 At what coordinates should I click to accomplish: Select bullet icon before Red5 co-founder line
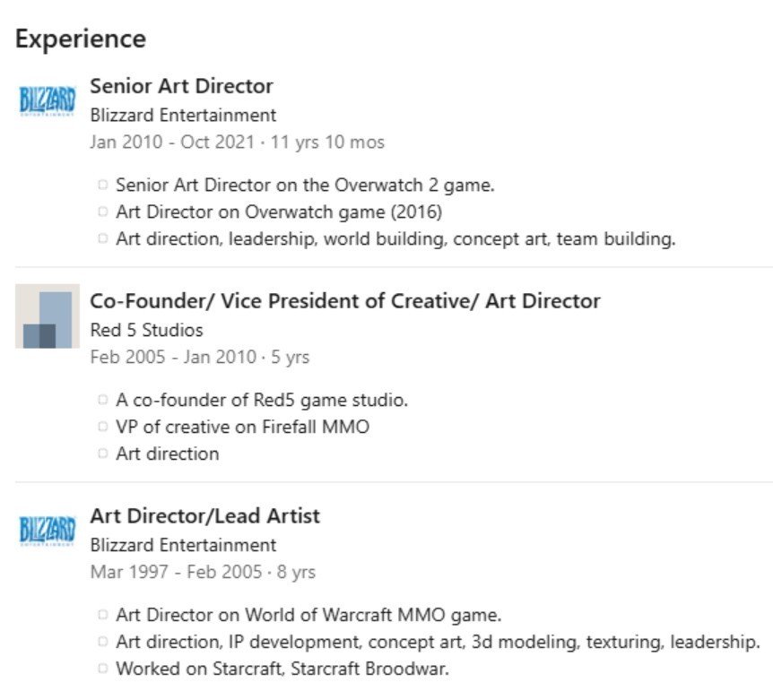pos(102,400)
